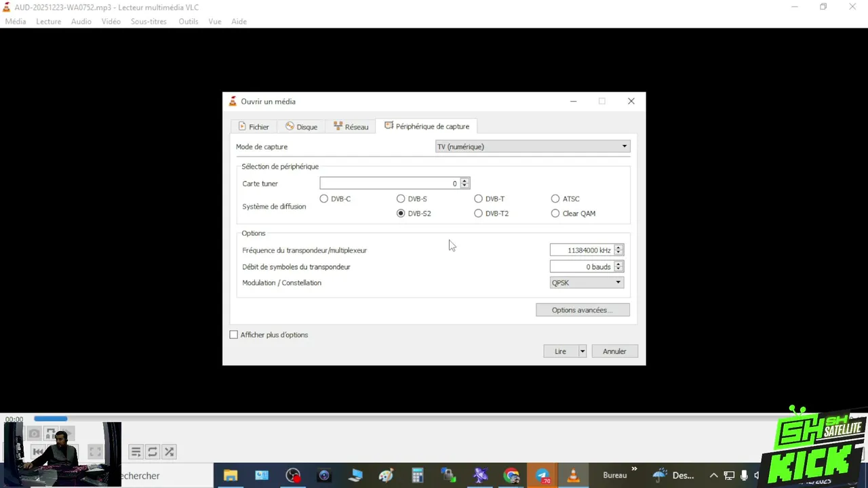The image size is (868, 488).
Task: Close the Ouvrir un média dialog
Action: click(631, 101)
